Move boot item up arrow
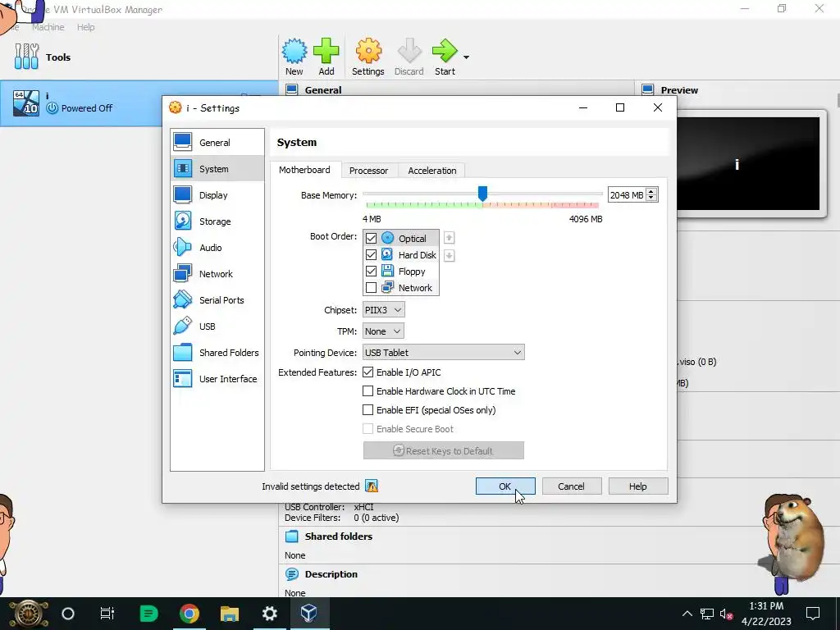 [x=449, y=237]
